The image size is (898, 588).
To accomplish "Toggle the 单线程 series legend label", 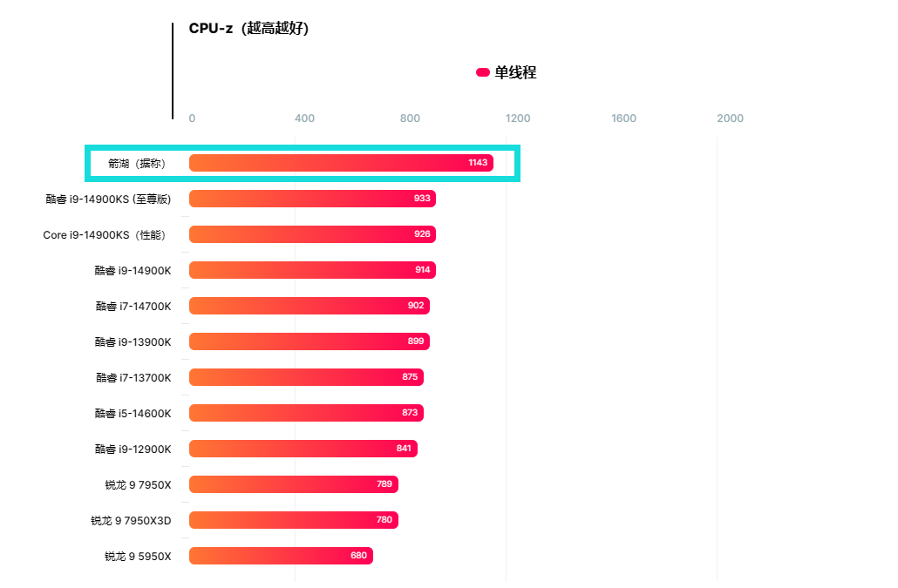I will pyautogui.click(x=515, y=72).
